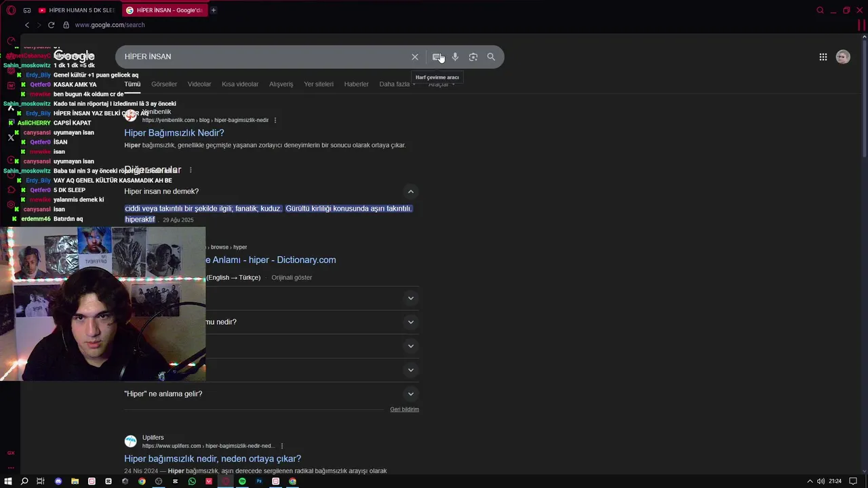Open Photoshop from the taskbar

(259, 481)
